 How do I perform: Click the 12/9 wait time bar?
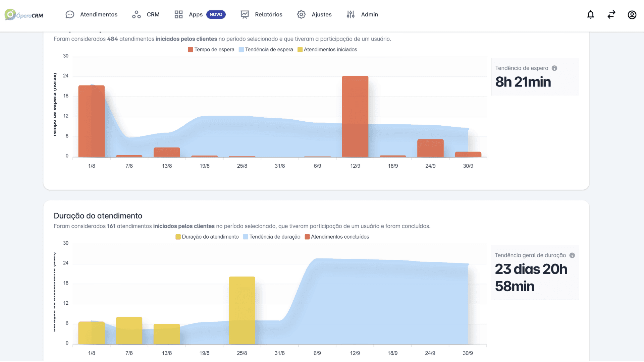click(355, 116)
